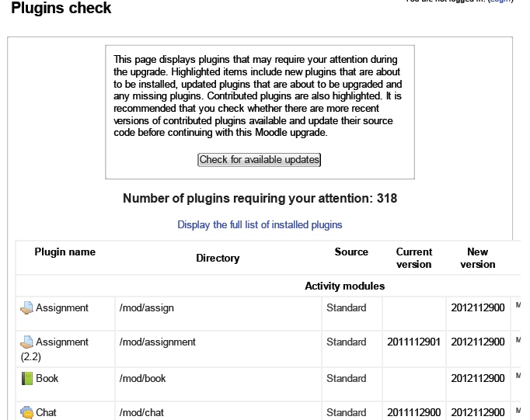The height and width of the screenshot is (420, 530).
Task: Click the Chat module icon
Action: 26,413
